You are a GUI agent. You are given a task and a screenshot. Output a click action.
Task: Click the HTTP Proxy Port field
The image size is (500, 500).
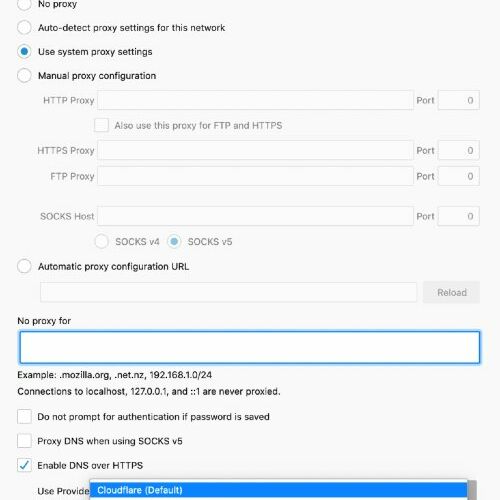pyautogui.click(x=459, y=100)
